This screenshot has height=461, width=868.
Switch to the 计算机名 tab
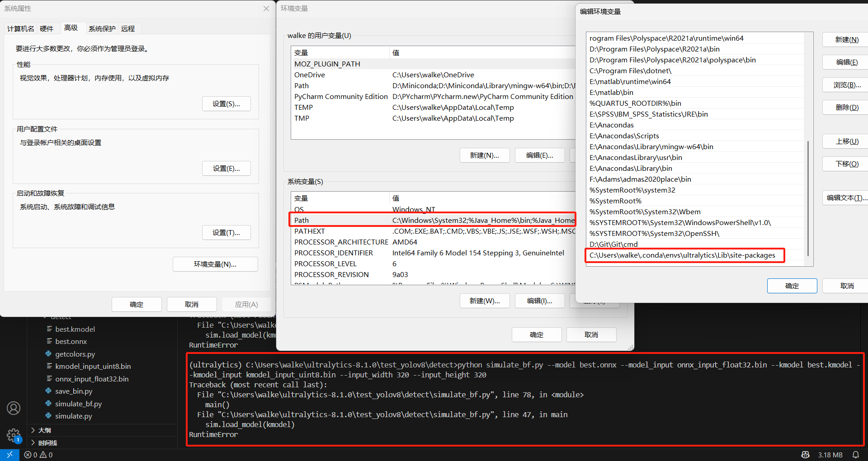click(x=21, y=28)
